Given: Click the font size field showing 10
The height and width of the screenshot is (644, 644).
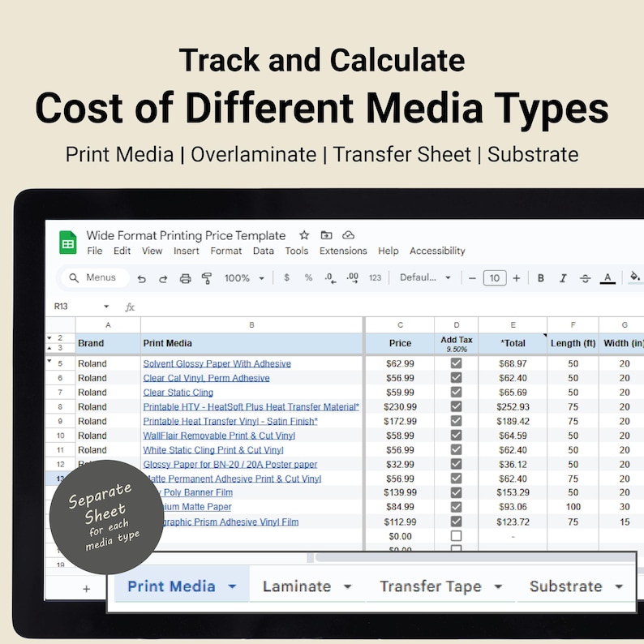Looking at the screenshot, I should 495,278.
